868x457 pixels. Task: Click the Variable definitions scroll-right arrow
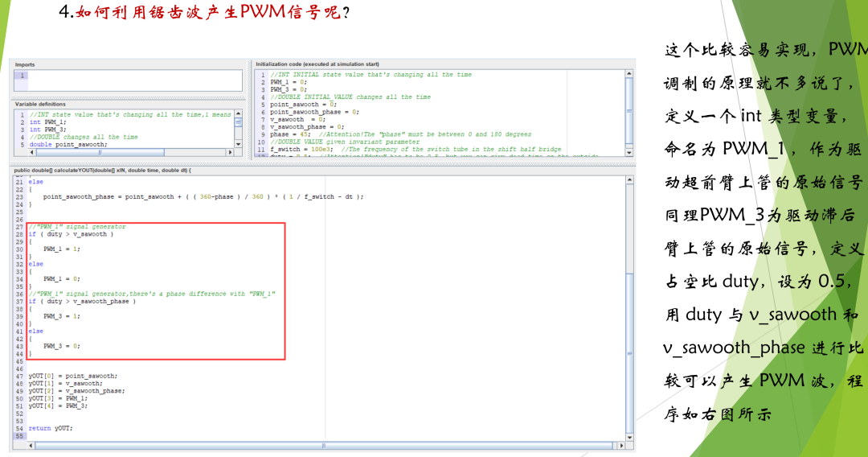coord(231,152)
